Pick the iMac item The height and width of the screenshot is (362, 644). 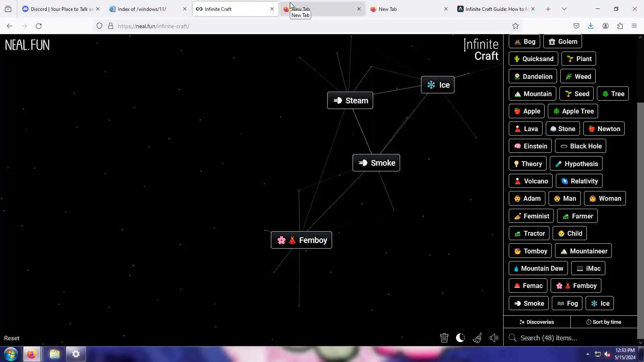point(588,268)
